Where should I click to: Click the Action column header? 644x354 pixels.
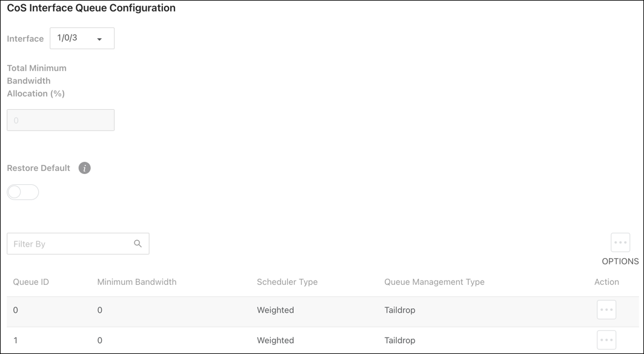click(x=606, y=282)
